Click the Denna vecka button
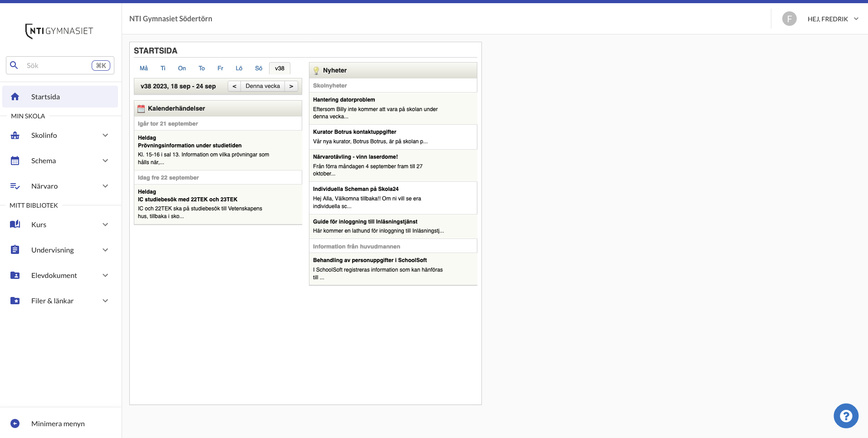Viewport: 868px width, 438px height. pos(262,86)
